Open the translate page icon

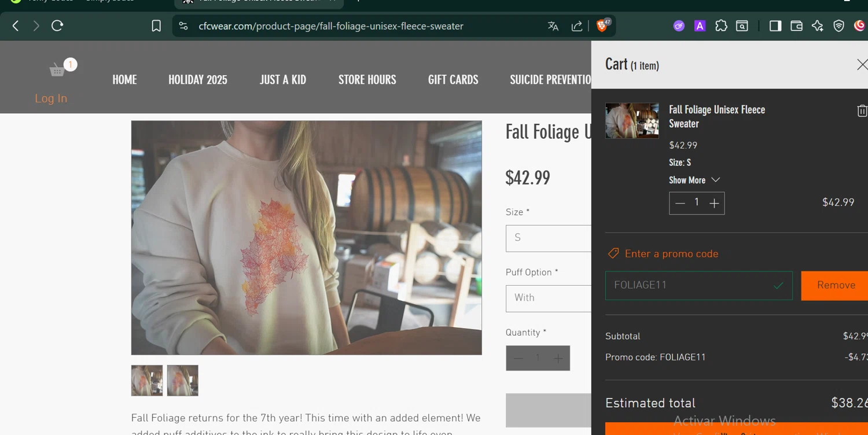(x=553, y=26)
